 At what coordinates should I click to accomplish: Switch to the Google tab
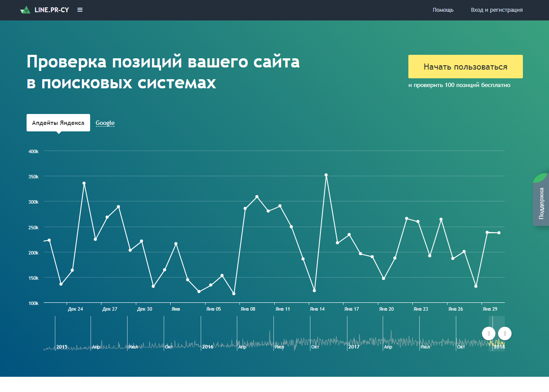(x=105, y=123)
